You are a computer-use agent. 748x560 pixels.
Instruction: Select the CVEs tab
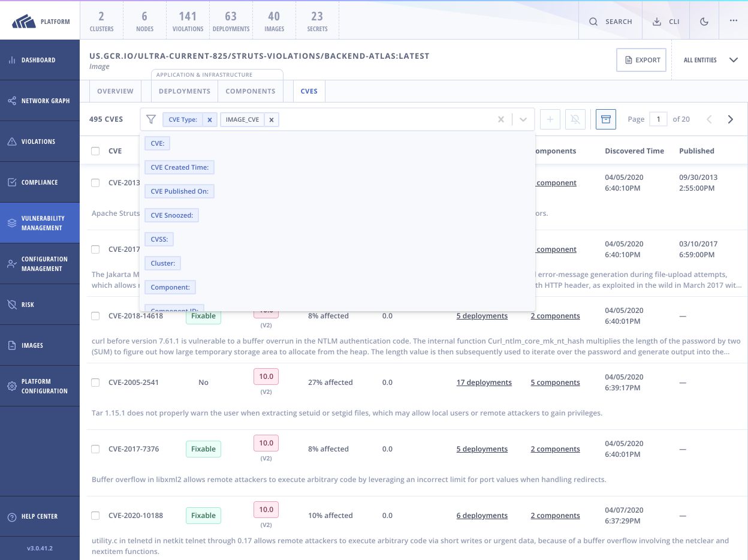point(309,91)
